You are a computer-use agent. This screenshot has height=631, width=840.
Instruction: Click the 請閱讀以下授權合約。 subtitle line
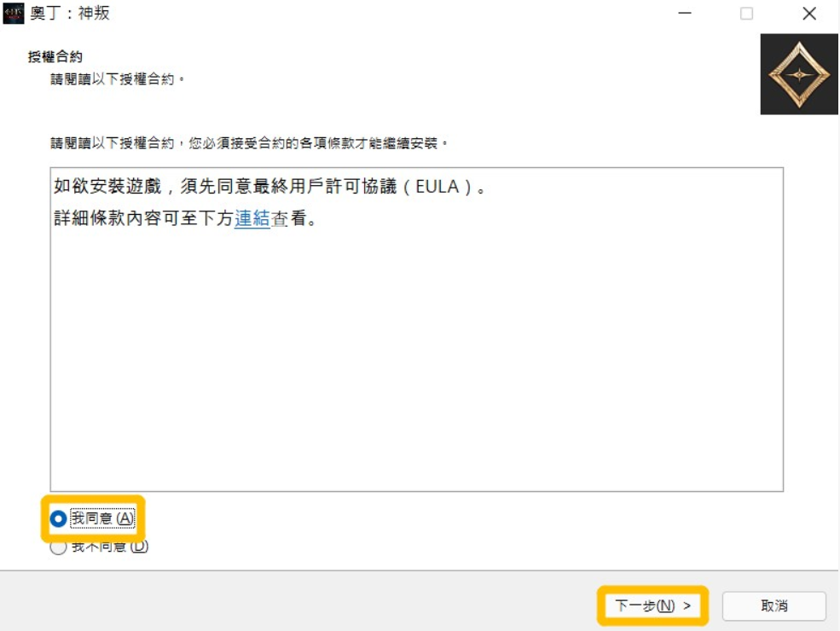coord(118,79)
